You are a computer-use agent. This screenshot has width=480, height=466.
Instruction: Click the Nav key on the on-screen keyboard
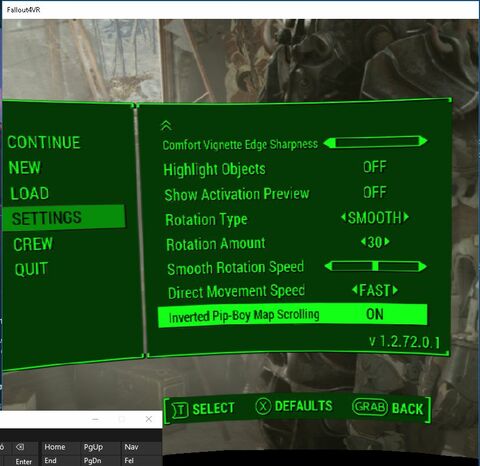tap(131, 447)
